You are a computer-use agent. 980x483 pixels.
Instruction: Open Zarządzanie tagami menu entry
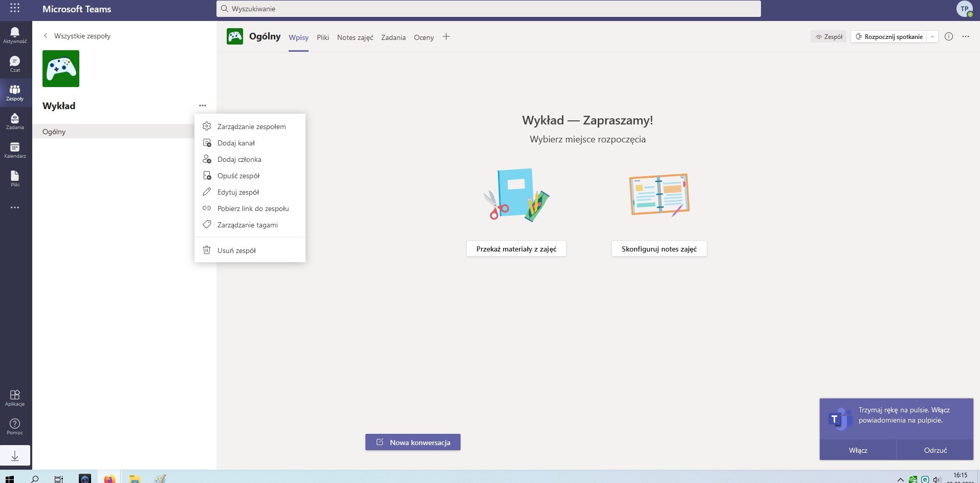coord(250,225)
